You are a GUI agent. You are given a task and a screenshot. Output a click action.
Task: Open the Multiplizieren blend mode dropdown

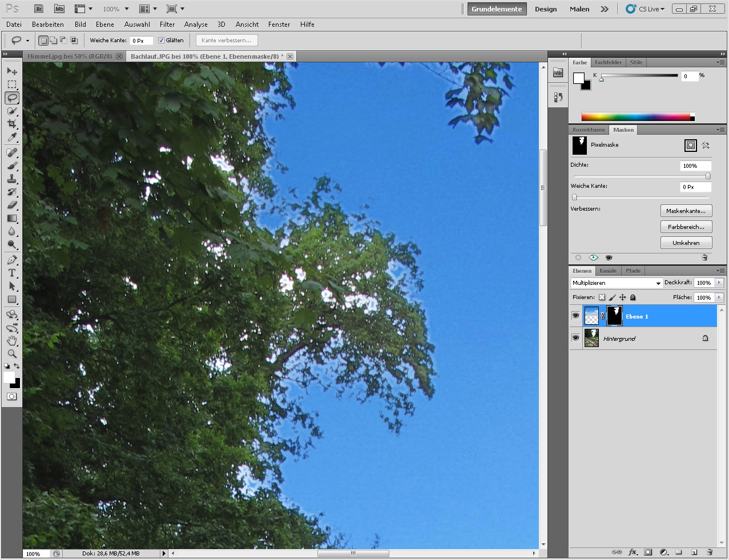pyautogui.click(x=616, y=283)
